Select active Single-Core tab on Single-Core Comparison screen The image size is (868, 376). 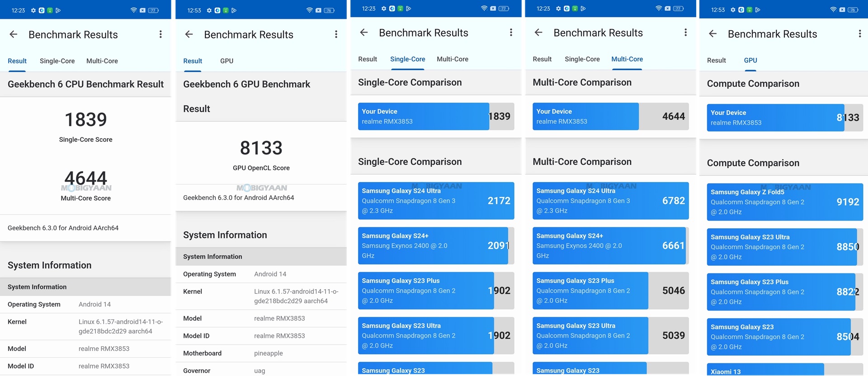(x=408, y=59)
